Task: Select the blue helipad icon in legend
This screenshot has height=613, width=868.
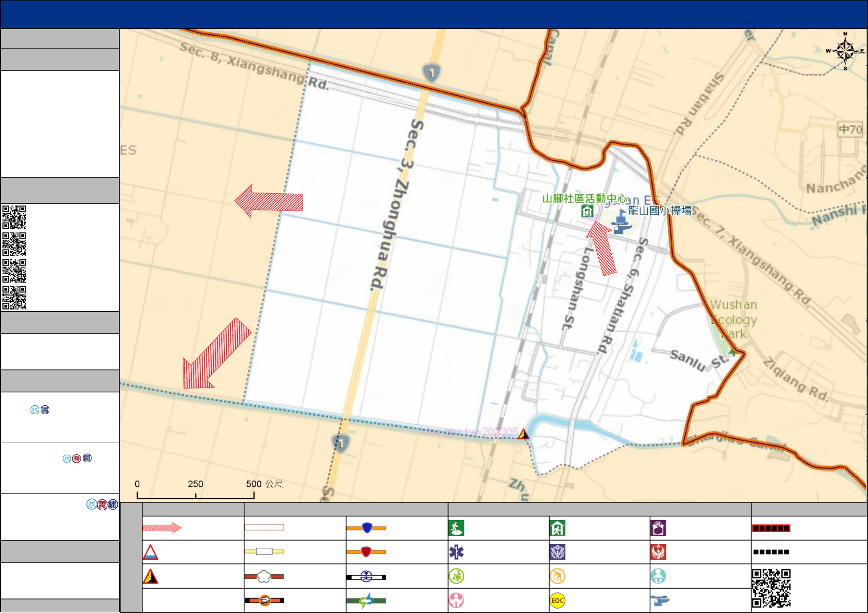Action: coord(660,601)
